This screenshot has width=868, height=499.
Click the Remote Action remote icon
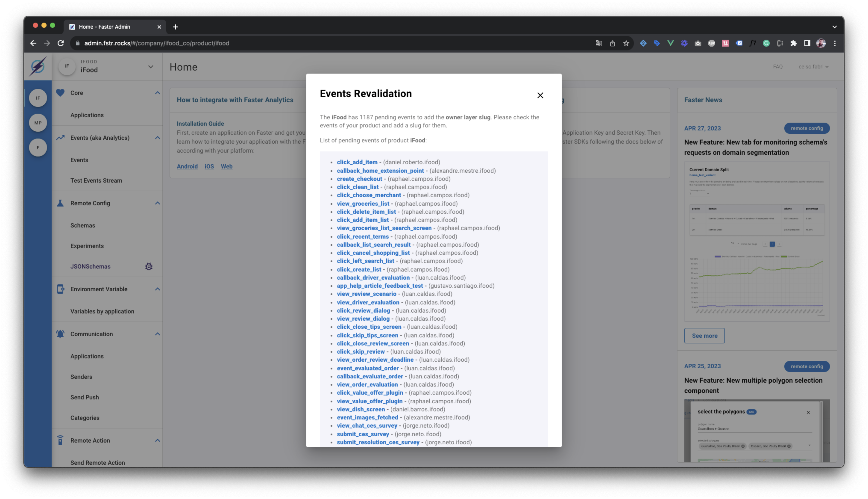click(60, 440)
